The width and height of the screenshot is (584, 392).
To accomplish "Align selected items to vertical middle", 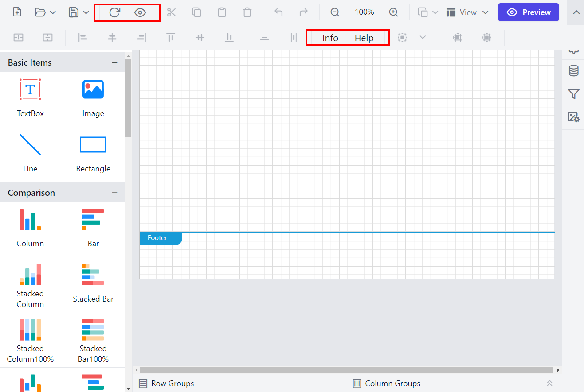I will (200, 38).
